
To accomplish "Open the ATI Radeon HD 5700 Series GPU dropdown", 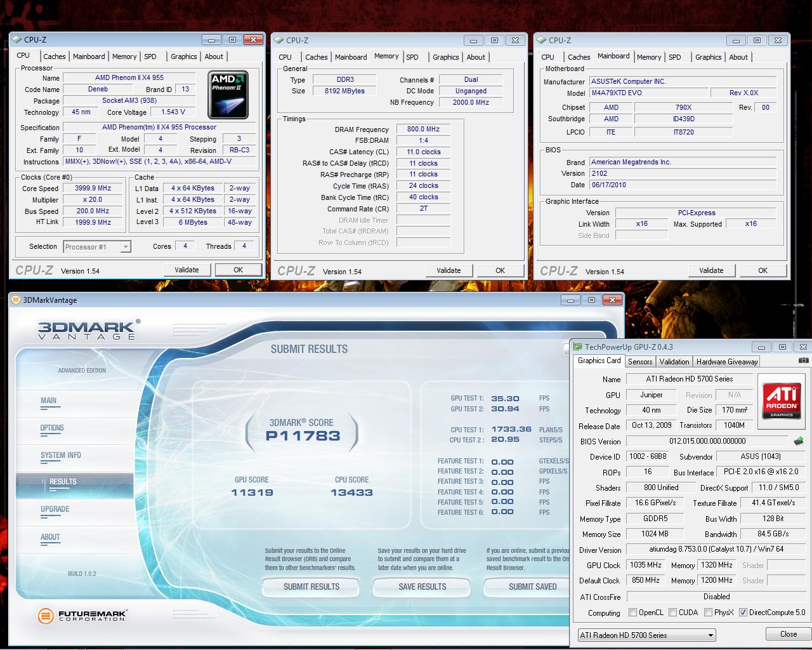I will [646, 635].
